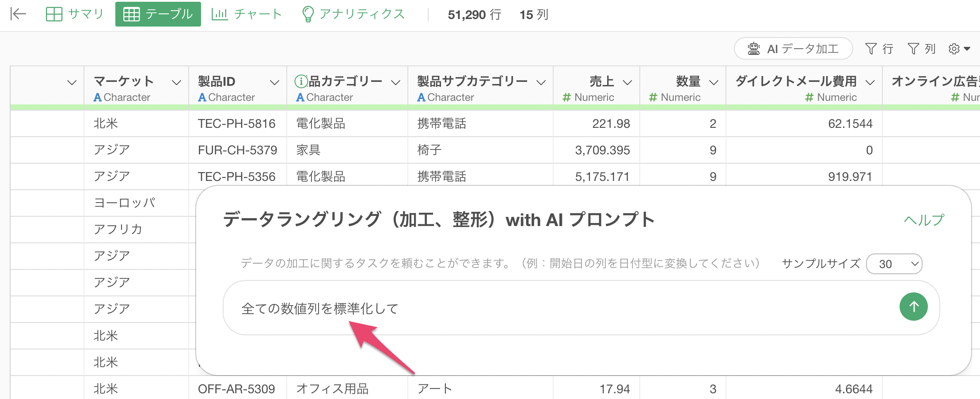Expand 売上 column header menu
The width and height of the screenshot is (980, 399).
[627, 82]
